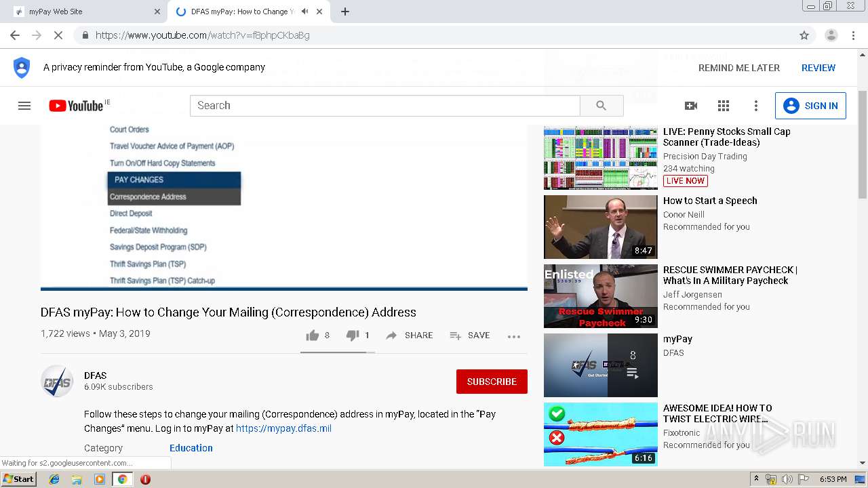Click the taskbar clock showing 6:53 PM
This screenshot has width=868, height=488.
(833, 479)
